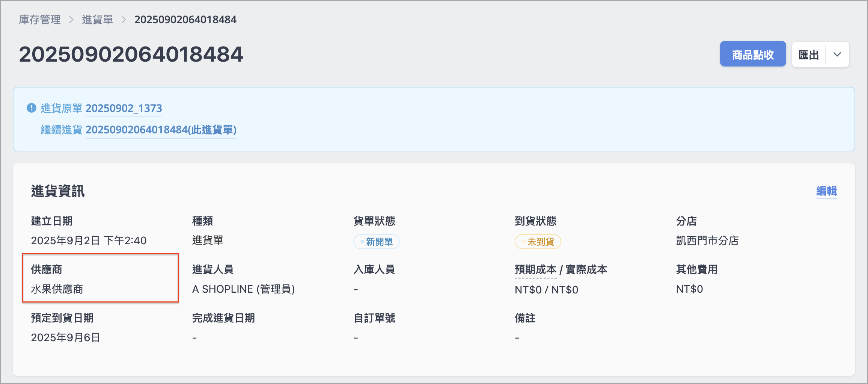Click the 其他費用 field label
Viewport: 868px width, 384px height.
[697, 269]
